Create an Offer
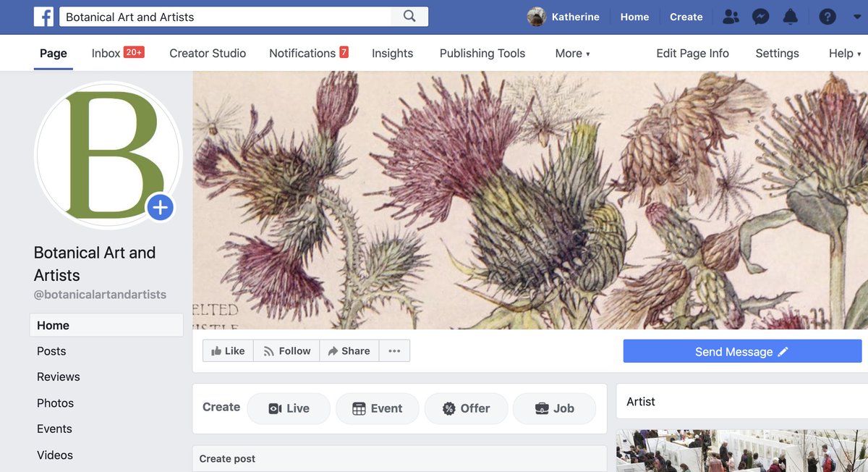 (467, 408)
